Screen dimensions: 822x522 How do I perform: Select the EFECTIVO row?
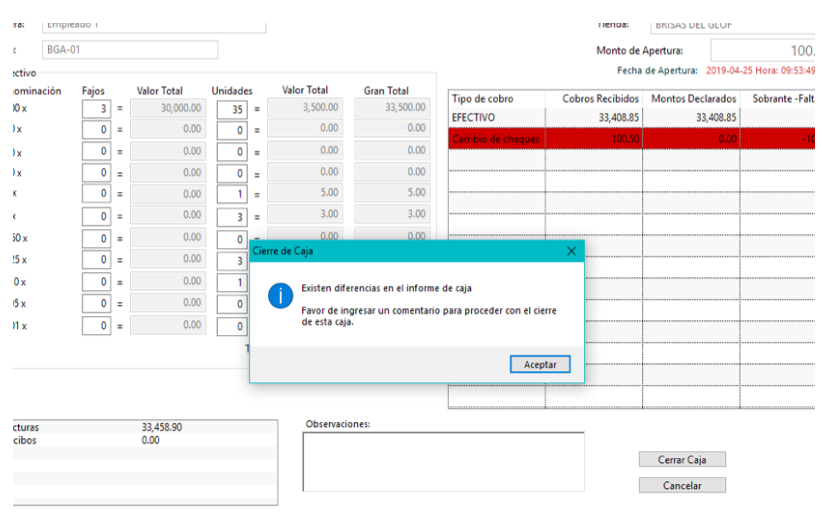(632, 117)
